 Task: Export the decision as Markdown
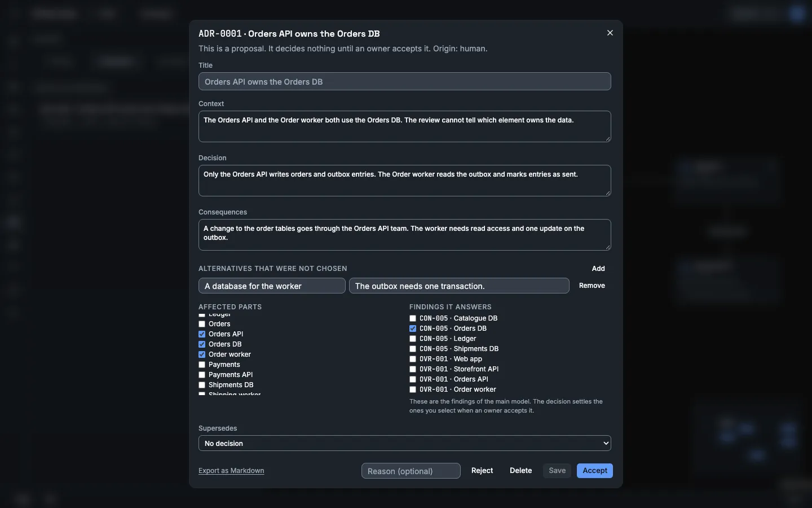point(231,471)
